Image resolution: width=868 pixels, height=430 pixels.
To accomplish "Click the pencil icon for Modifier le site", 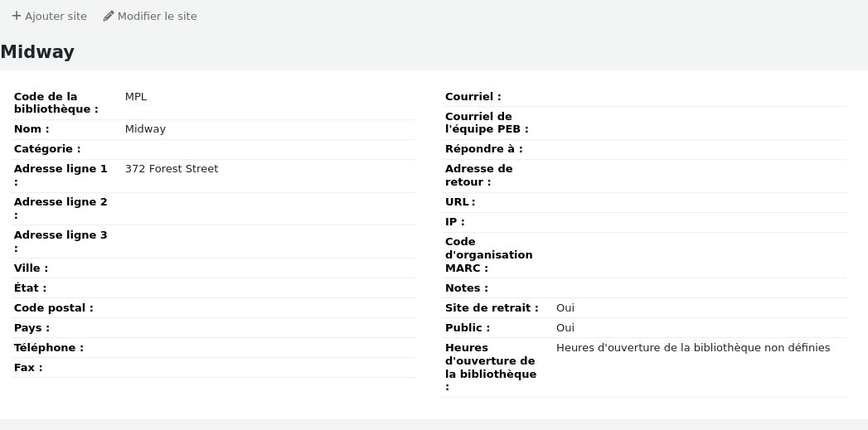I will click(109, 16).
